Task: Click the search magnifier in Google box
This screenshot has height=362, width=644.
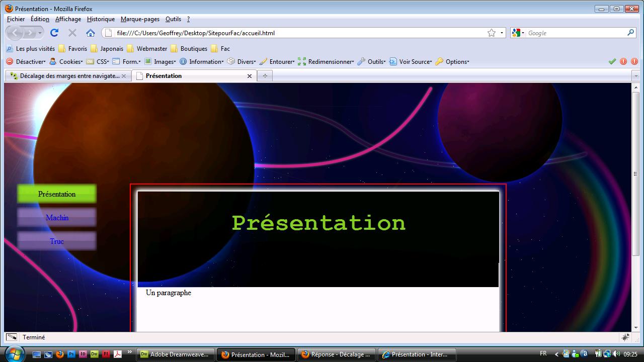Action: (x=631, y=33)
